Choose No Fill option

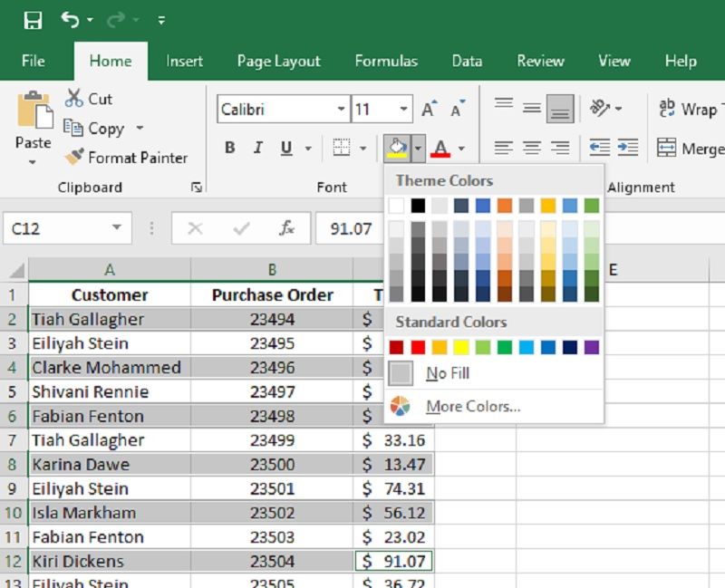tap(448, 373)
